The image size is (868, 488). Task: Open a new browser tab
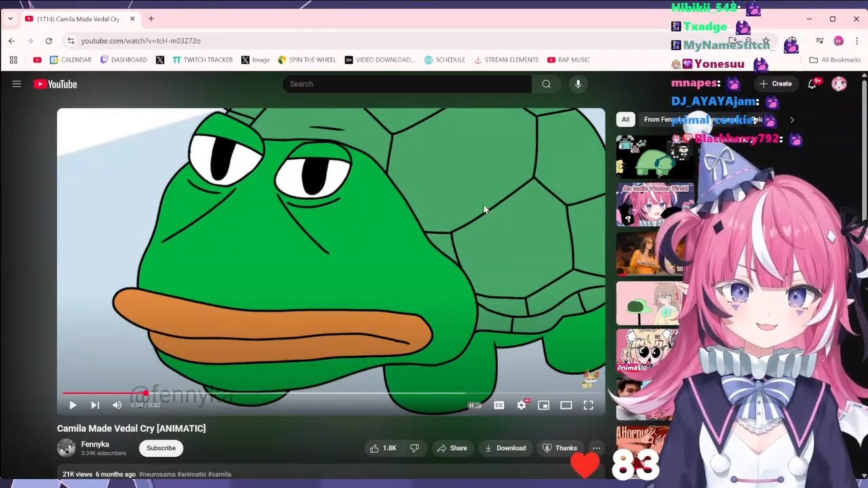151,19
